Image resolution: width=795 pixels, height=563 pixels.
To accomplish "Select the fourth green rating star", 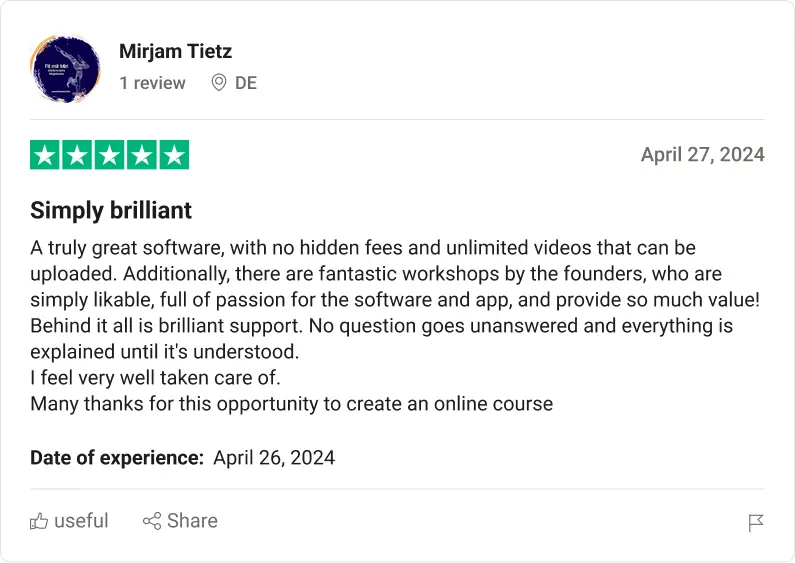I will [x=141, y=155].
